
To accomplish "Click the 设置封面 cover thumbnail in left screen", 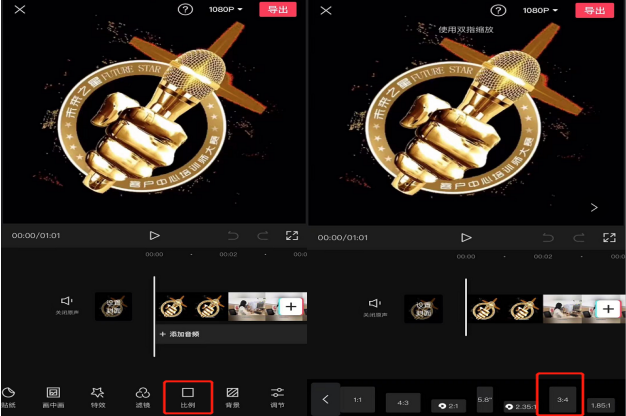I will (x=113, y=307).
